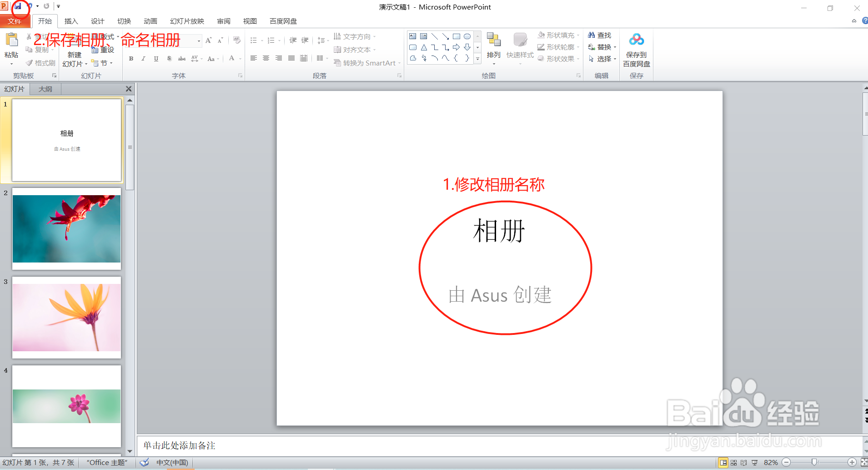Increase list indent level
868x470 pixels.
(x=305, y=40)
